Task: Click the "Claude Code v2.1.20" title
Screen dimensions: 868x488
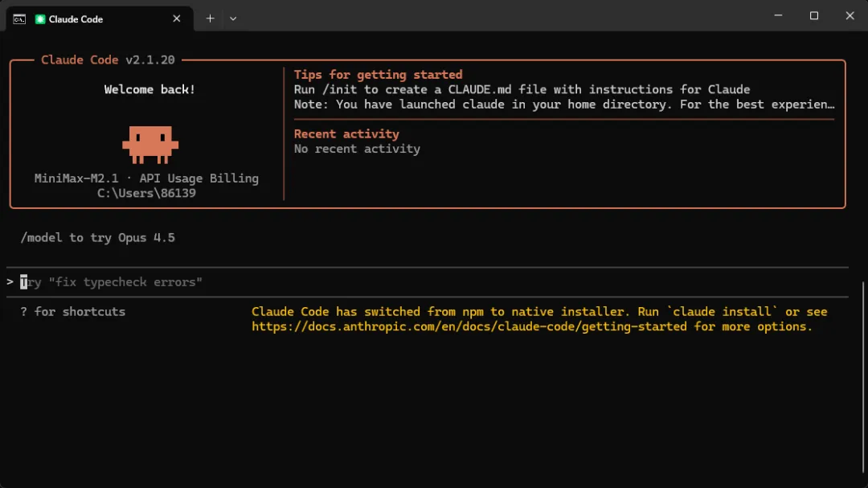Action: [x=108, y=59]
